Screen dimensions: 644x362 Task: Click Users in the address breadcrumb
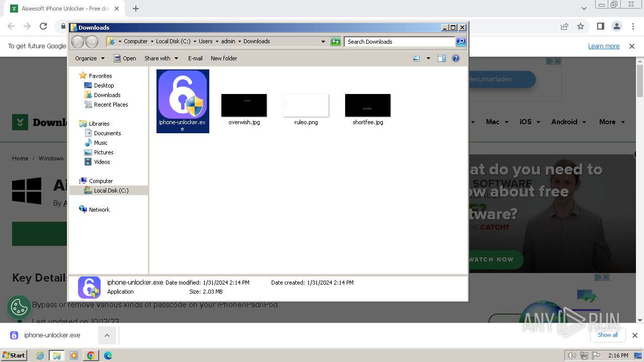coord(205,42)
